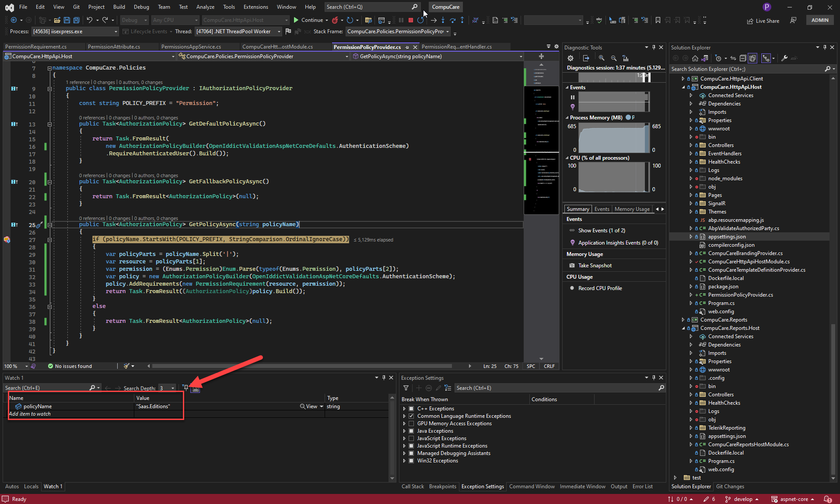This screenshot has height=504, width=840.
Task: Open the Debug menu
Action: click(x=141, y=7)
